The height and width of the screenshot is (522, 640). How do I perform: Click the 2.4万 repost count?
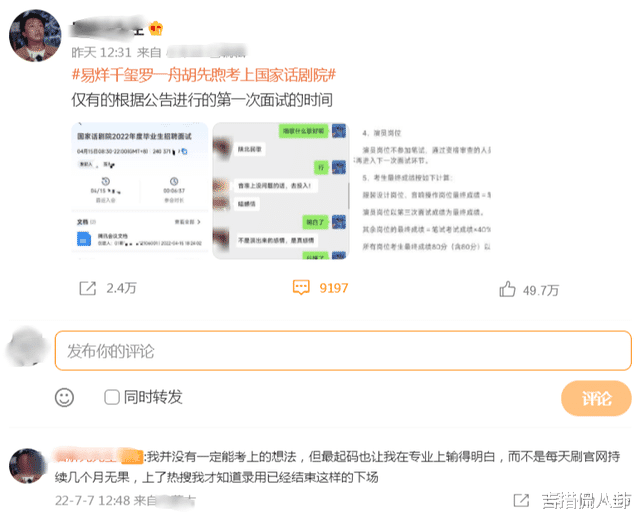tap(121, 289)
